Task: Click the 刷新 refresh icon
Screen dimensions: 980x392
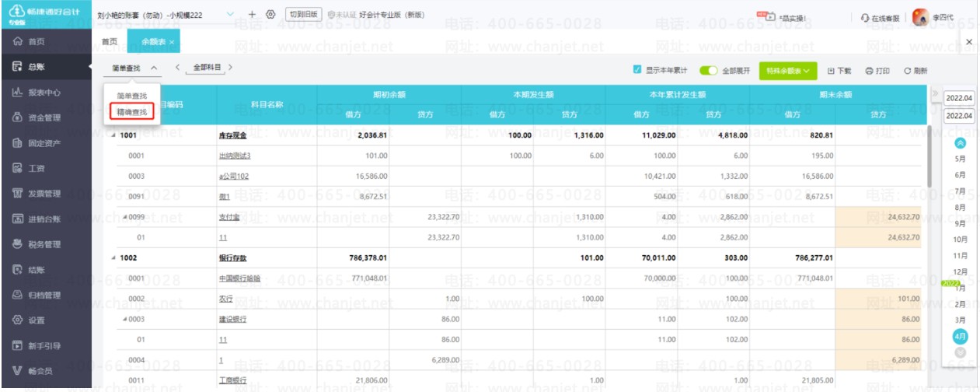Action: click(x=915, y=70)
